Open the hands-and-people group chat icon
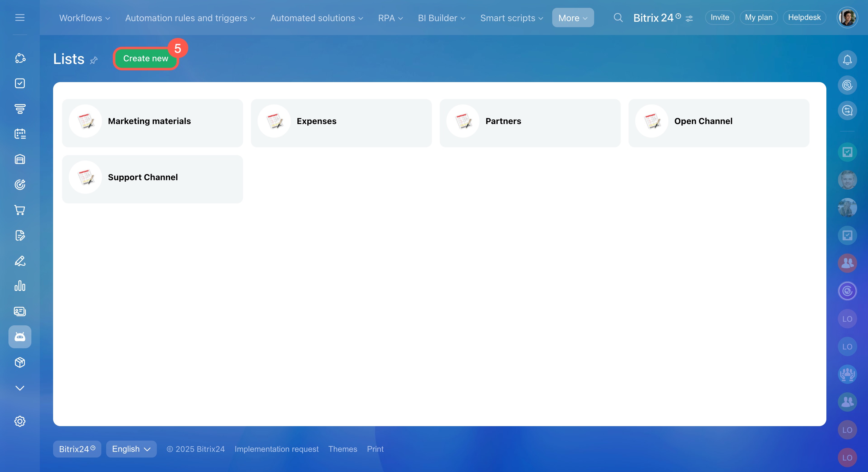The image size is (868, 472). 847,374
